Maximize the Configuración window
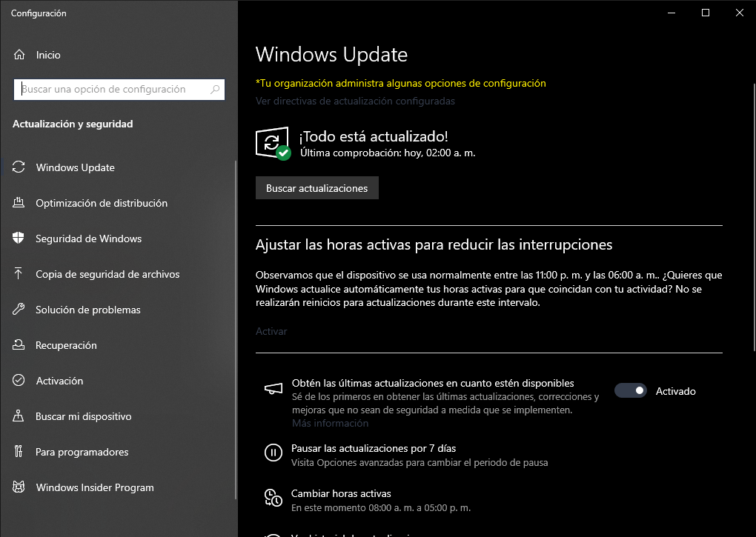The width and height of the screenshot is (756, 537). coord(706,13)
